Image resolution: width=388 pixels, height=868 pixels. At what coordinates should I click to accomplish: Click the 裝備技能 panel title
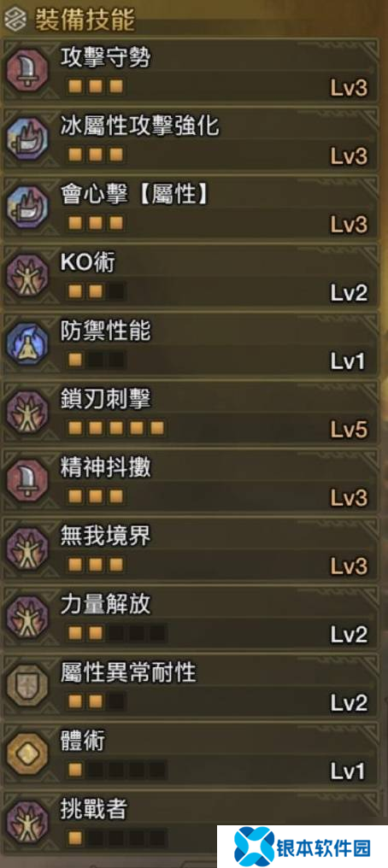[x=85, y=21]
